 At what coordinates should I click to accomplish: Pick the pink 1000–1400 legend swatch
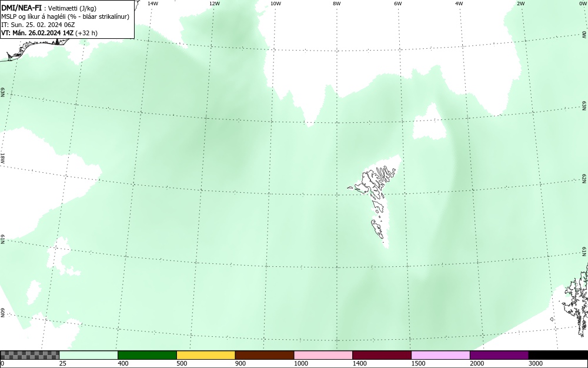point(323,355)
